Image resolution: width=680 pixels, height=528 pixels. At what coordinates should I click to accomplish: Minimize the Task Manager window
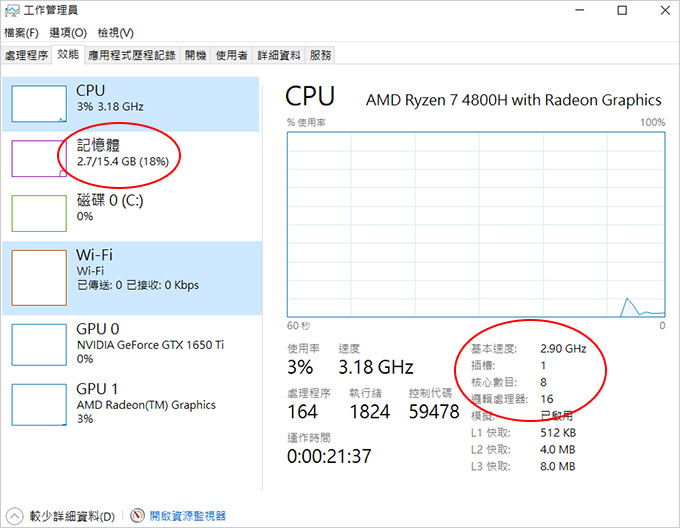click(579, 10)
